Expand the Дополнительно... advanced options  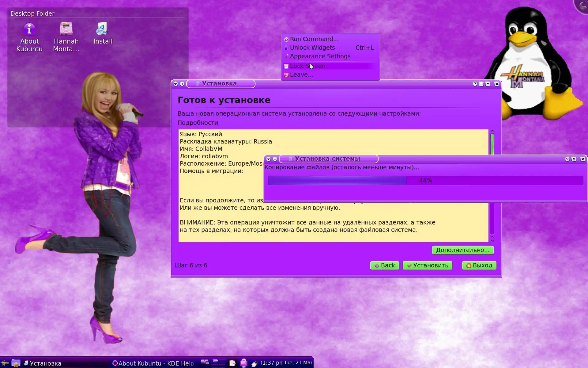462,250
